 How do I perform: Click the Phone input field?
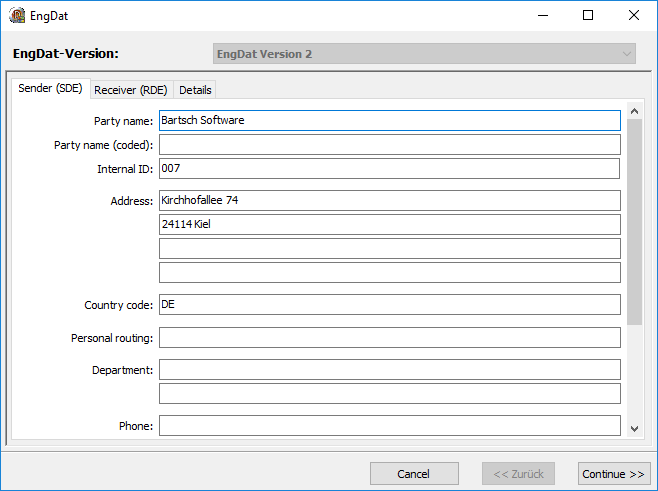pos(390,426)
